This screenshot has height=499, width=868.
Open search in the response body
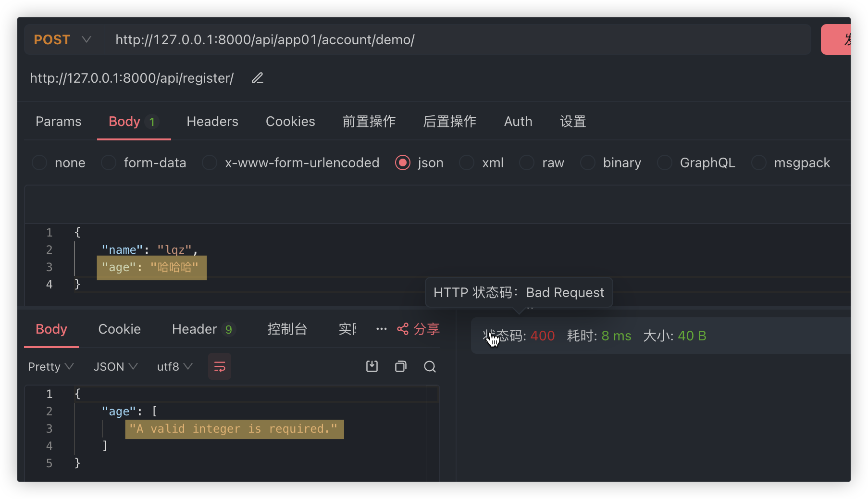[x=430, y=367]
